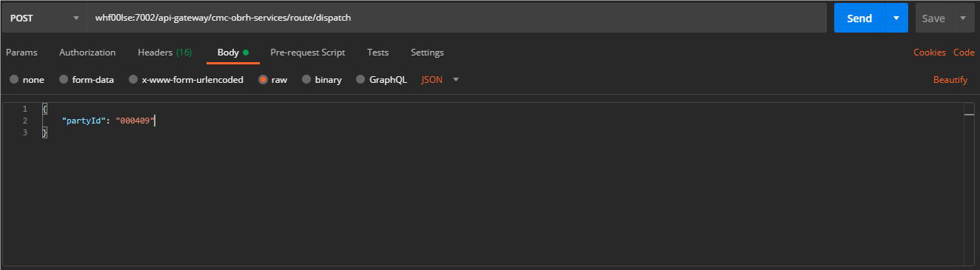Switch to Pre-request Script tab

pyautogui.click(x=308, y=53)
